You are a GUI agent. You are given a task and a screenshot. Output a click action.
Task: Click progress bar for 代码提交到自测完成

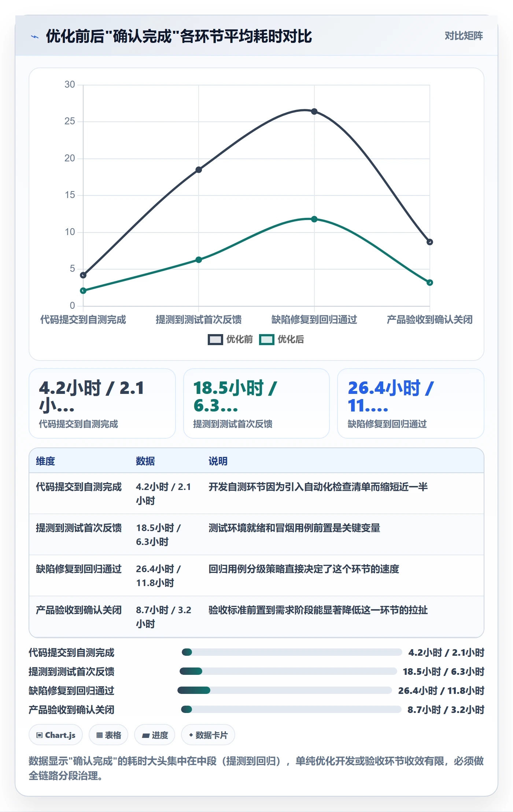point(292,652)
